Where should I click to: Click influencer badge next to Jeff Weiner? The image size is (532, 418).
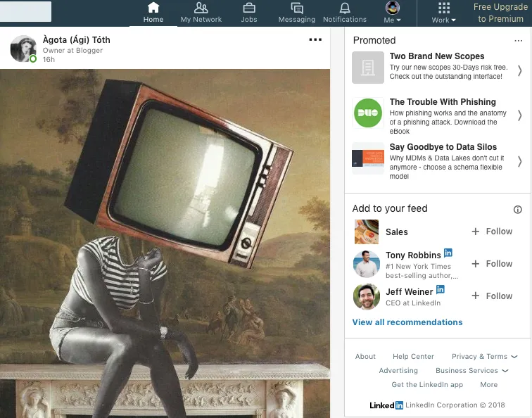(x=440, y=289)
